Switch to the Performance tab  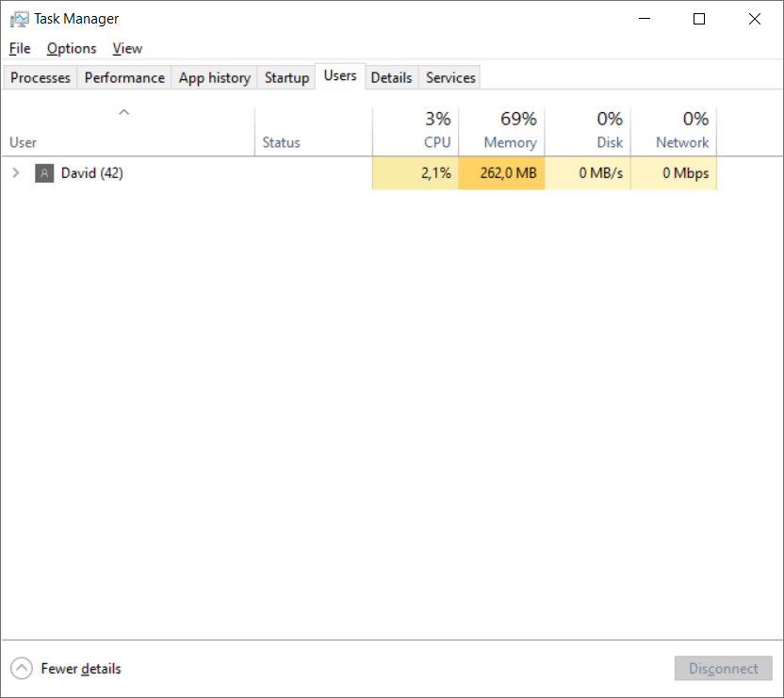click(x=124, y=77)
